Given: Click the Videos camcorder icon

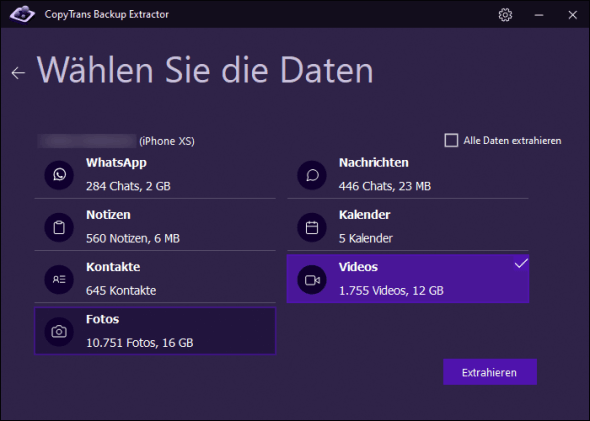Looking at the screenshot, I should [x=312, y=280].
